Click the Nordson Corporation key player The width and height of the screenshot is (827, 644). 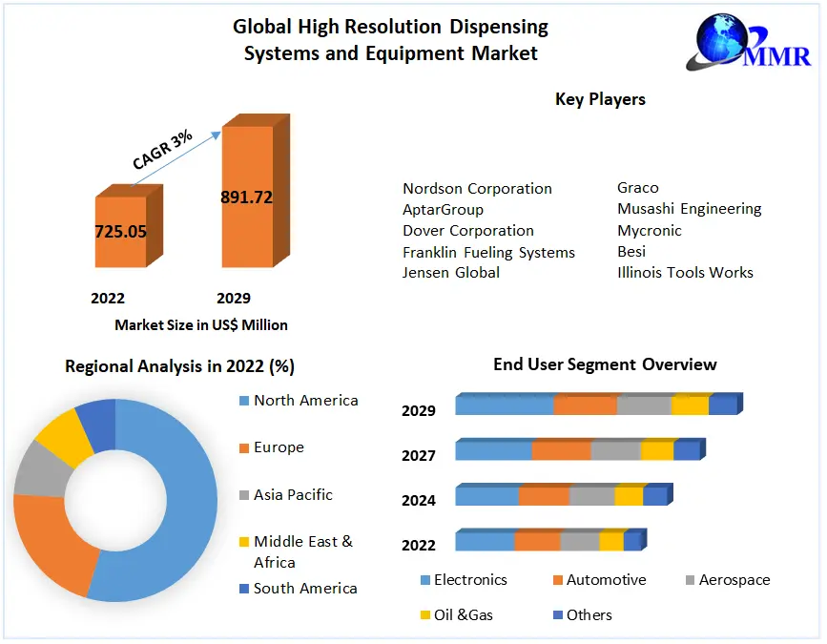477,189
